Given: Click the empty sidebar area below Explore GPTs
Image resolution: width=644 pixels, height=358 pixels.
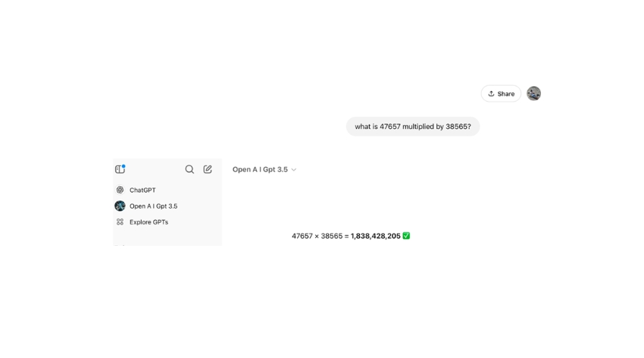Looking at the screenshot, I should click(x=167, y=237).
